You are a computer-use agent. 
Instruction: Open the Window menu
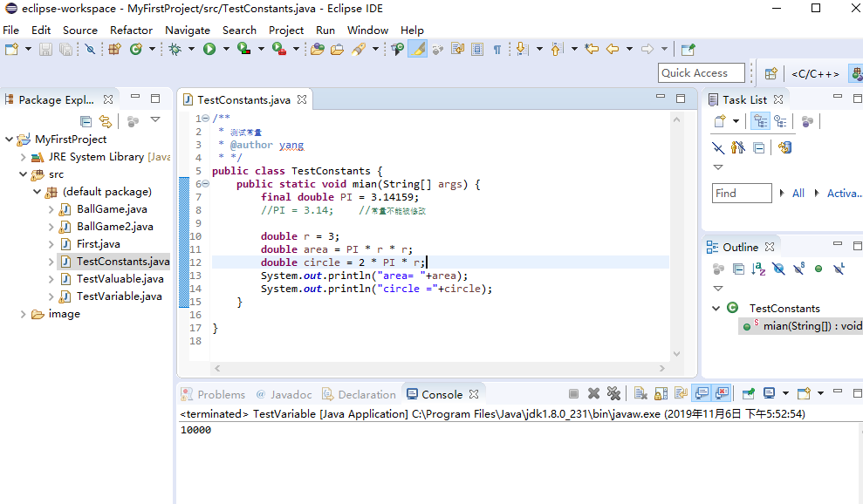367,31
